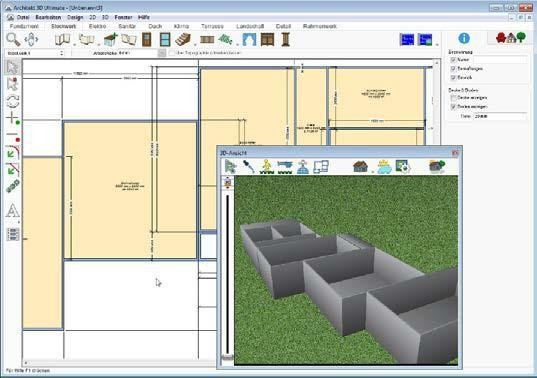Toggle the second checkbox under Name
Image resolution: width=537 pixels, height=378 pixels.
[x=453, y=69]
